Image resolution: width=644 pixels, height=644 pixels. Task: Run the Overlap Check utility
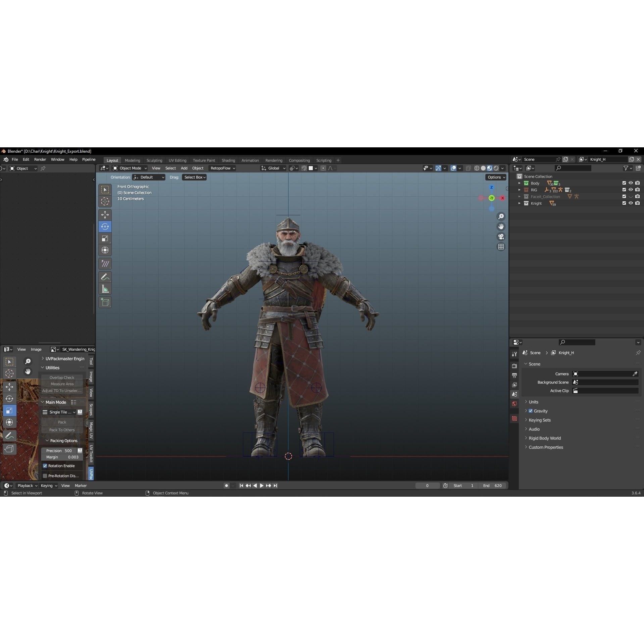tap(62, 377)
